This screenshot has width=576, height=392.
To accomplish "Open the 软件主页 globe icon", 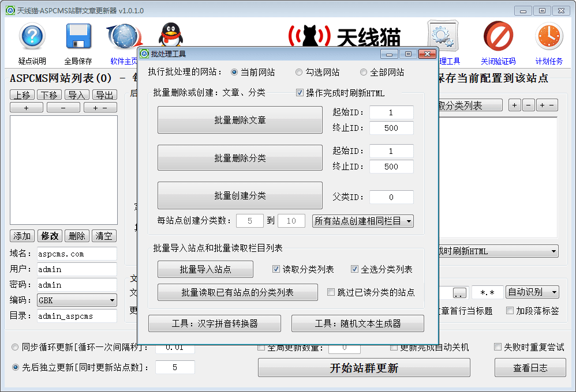I will [x=124, y=36].
